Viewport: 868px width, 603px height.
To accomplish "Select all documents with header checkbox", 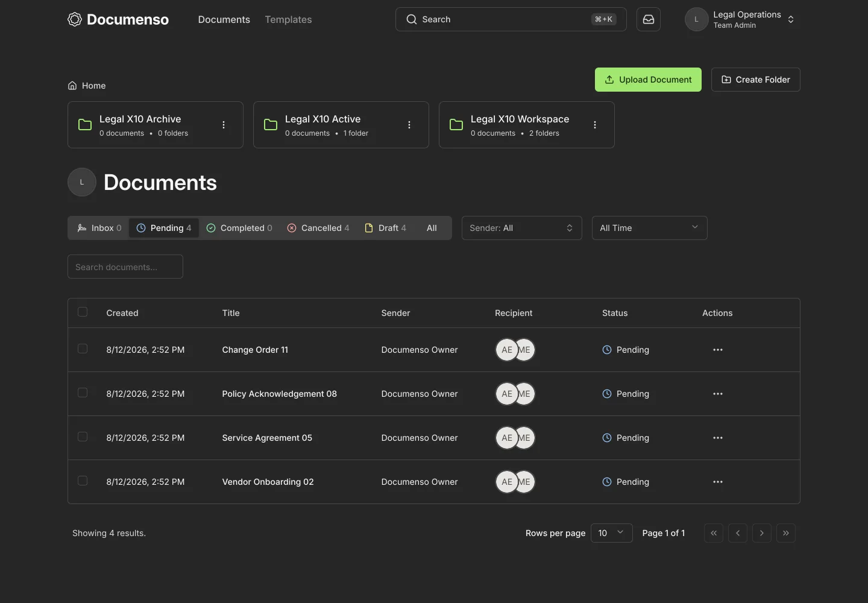I will point(83,312).
